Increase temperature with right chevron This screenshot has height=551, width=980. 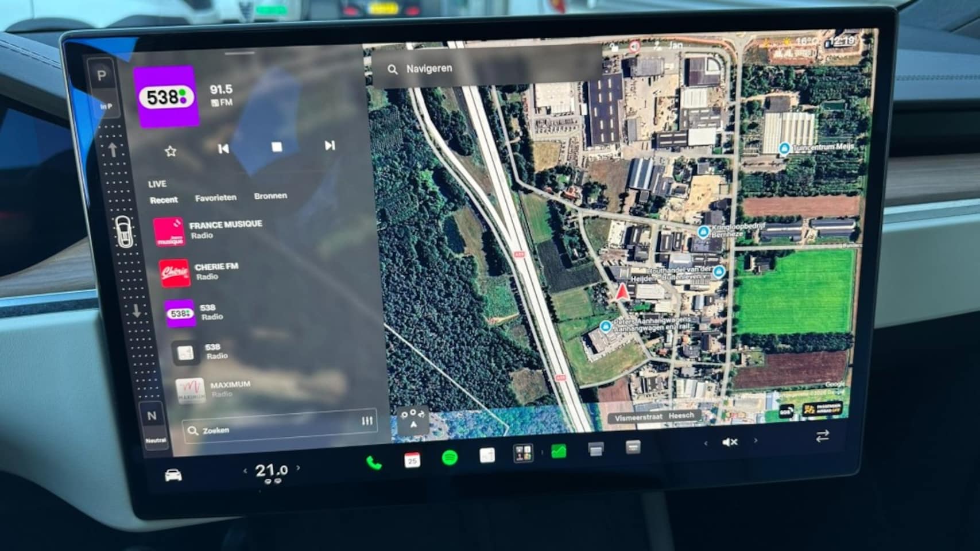coord(298,468)
